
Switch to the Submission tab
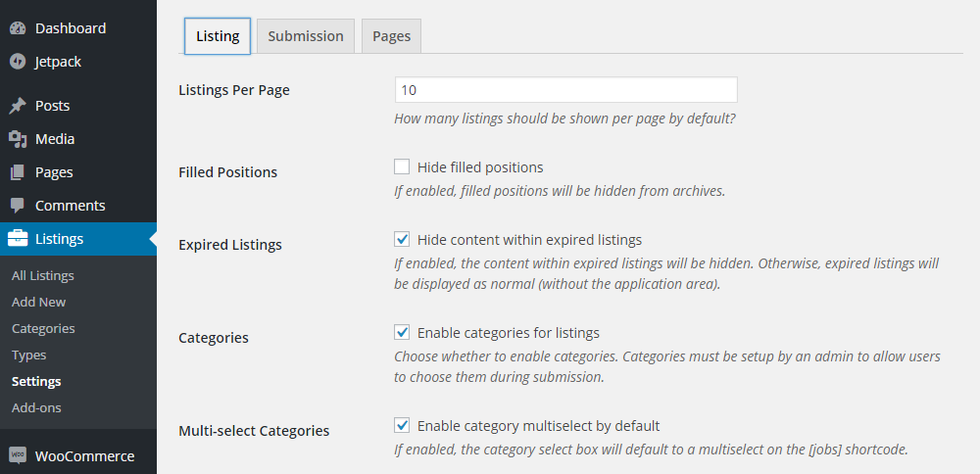click(x=306, y=36)
